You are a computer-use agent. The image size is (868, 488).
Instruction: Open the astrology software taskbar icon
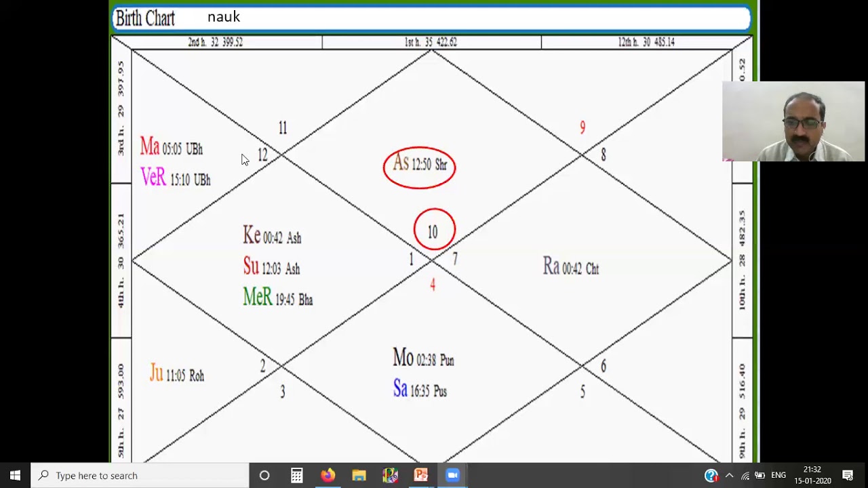click(x=390, y=475)
